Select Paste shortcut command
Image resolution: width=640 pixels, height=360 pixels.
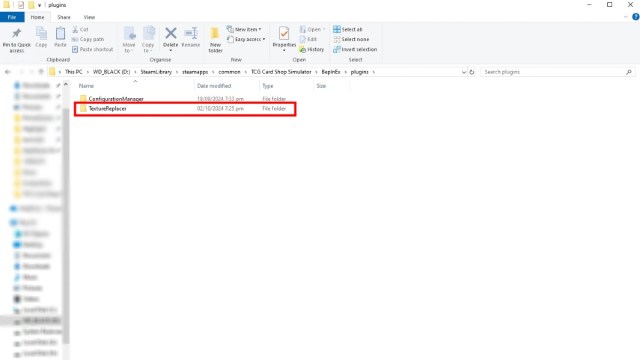pyautogui.click(x=92, y=49)
